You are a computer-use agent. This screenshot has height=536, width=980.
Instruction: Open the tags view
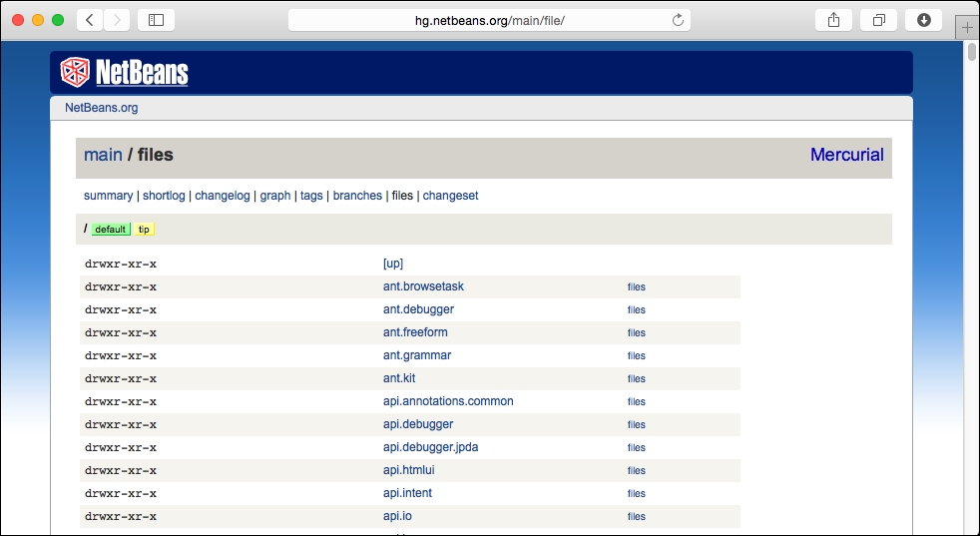point(311,196)
